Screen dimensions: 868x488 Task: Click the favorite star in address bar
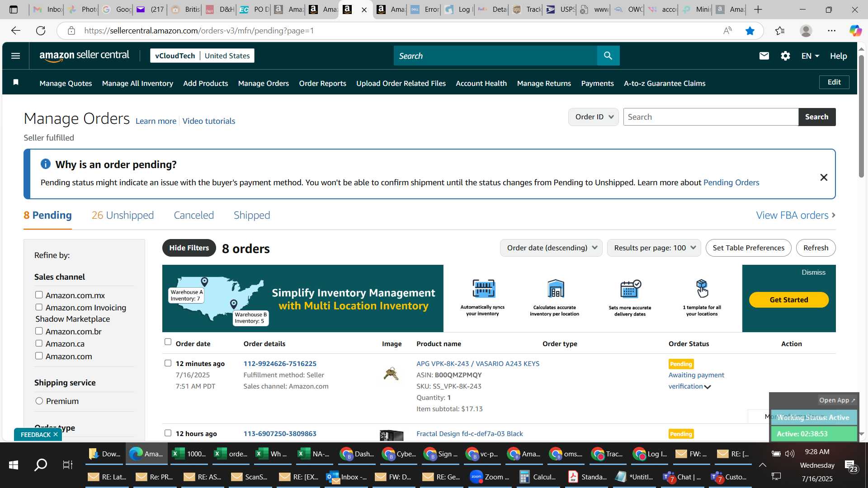(750, 31)
